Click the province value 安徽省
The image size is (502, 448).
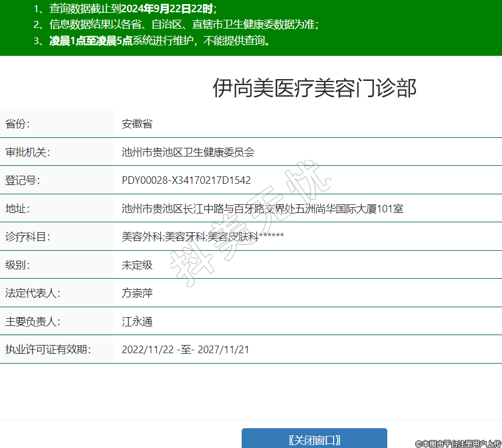tap(137, 123)
